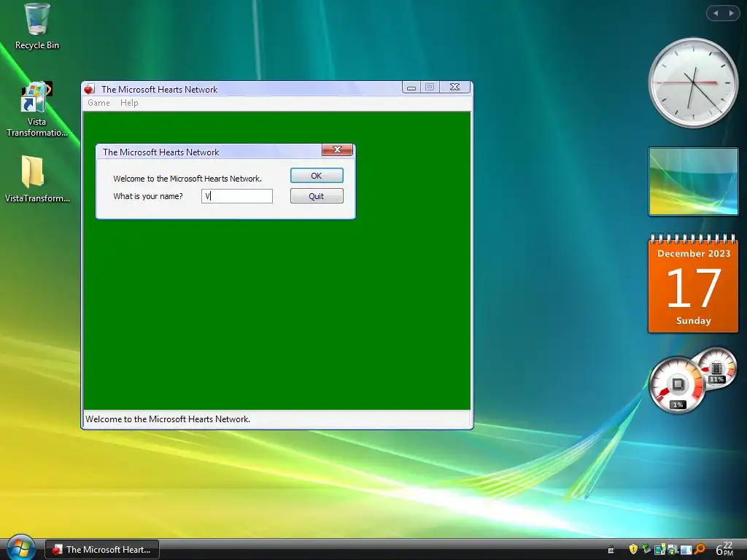
Task: Click the sidebar next gadgets arrow
Action: (x=731, y=13)
